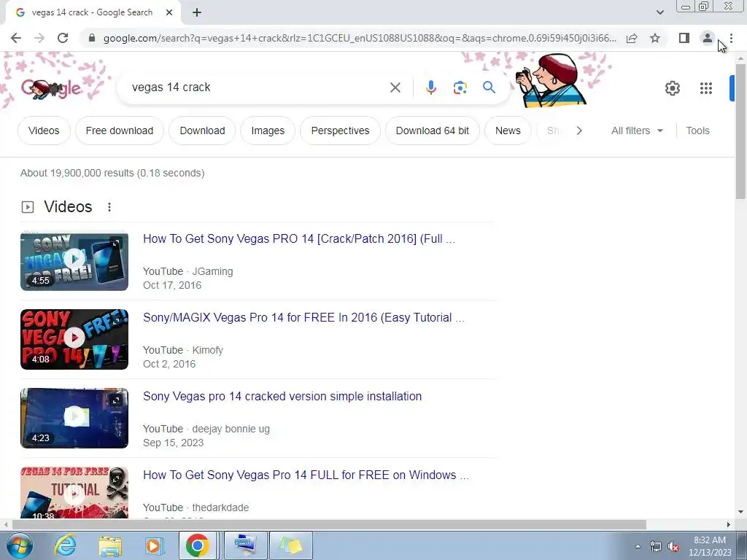Open the network tray icon
Viewport: 747px width, 560px height.
coord(656,547)
